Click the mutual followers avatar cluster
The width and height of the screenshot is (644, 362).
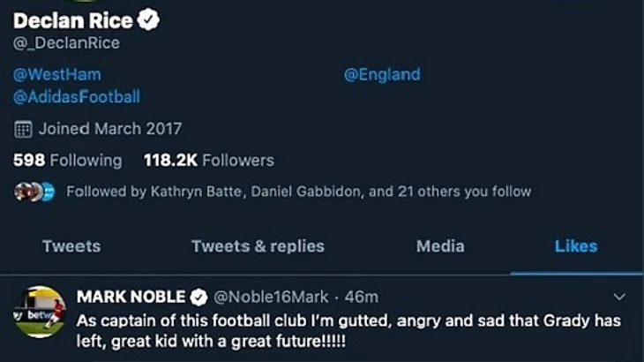click(x=34, y=191)
